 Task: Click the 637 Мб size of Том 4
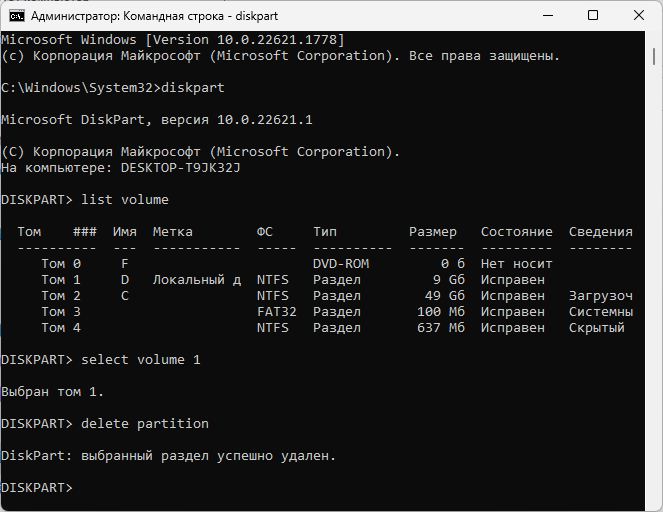pos(444,328)
